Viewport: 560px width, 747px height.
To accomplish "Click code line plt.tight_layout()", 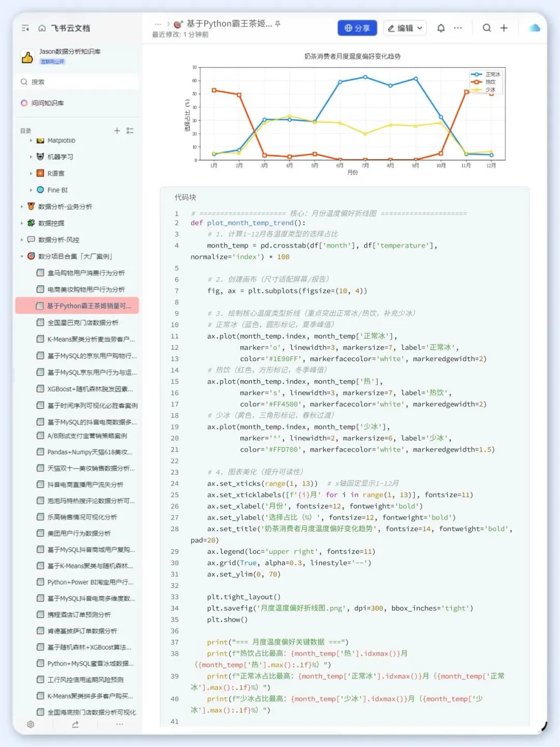I will (244, 597).
